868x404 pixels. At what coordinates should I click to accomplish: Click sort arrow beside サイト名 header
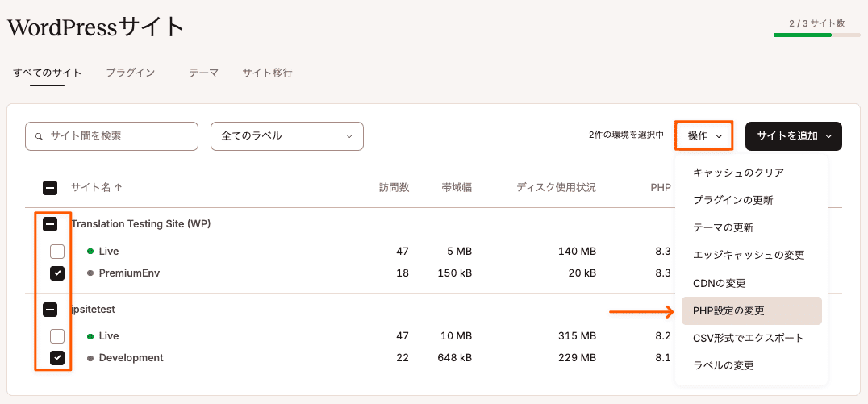118,188
